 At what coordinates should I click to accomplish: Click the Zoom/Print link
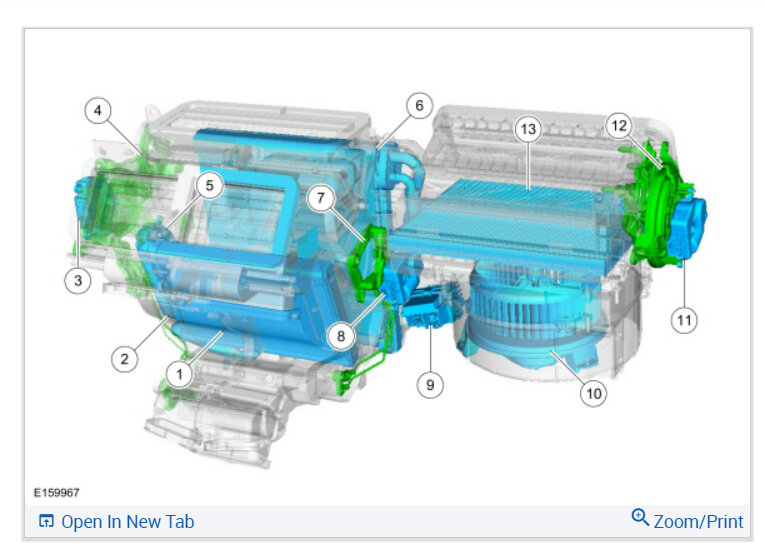(698, 521)
